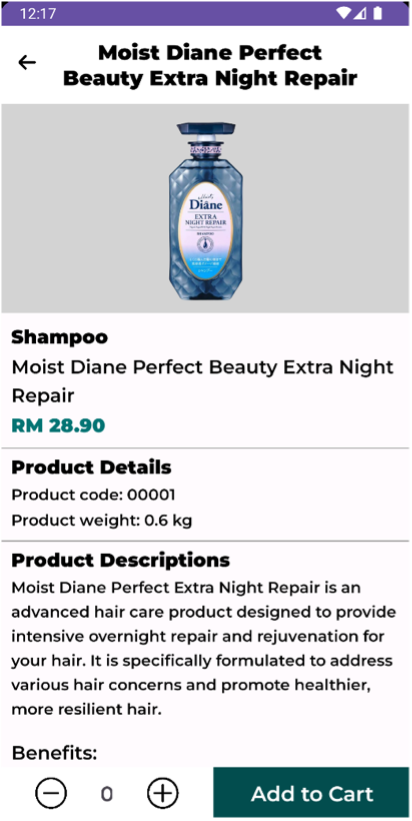Image resolution: width=412 pixels, height=821 pixels.
Task: Tap the Product Descriptions heading
Action: (x=120, y=560)
